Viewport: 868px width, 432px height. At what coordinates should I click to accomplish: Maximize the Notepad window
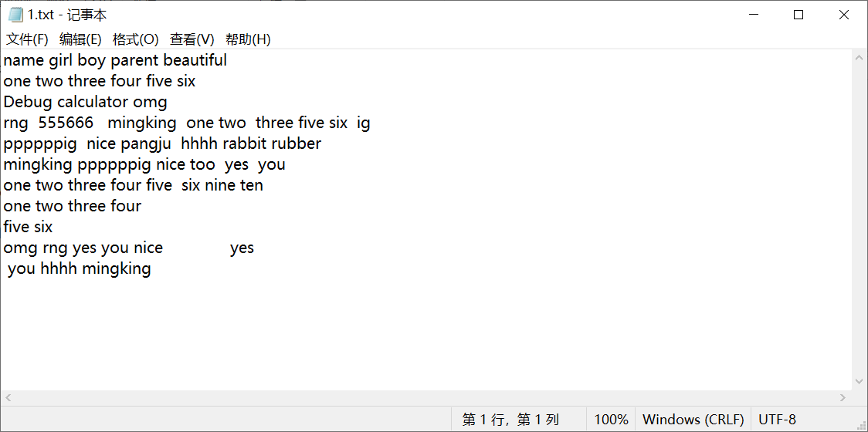(798, 15)
